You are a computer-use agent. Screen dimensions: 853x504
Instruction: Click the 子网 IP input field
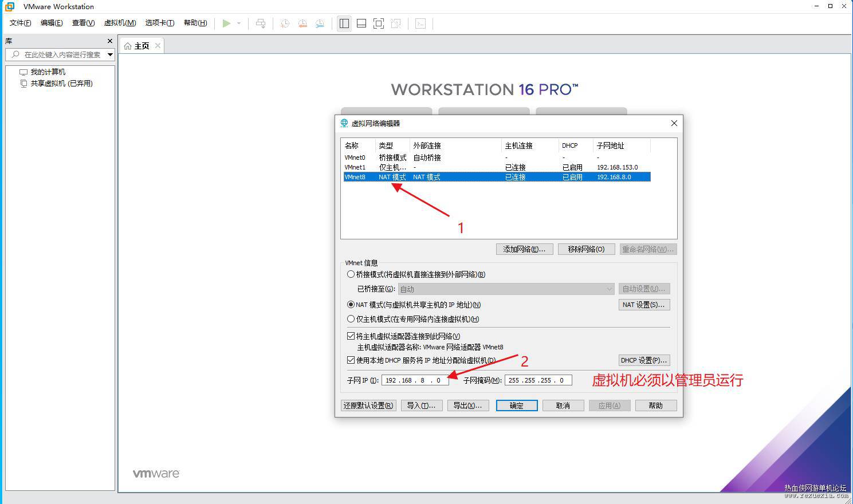pos(415,380)
